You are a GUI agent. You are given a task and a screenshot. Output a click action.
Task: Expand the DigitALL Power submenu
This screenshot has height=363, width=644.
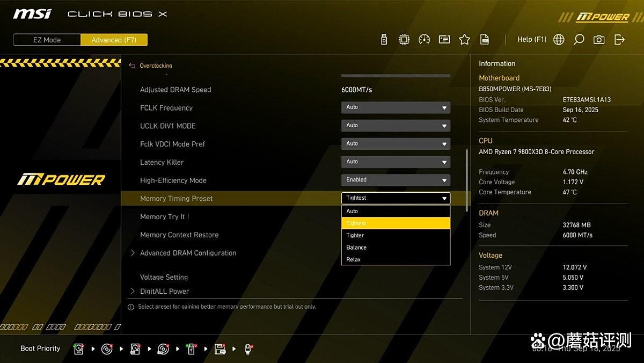point(160,291)
